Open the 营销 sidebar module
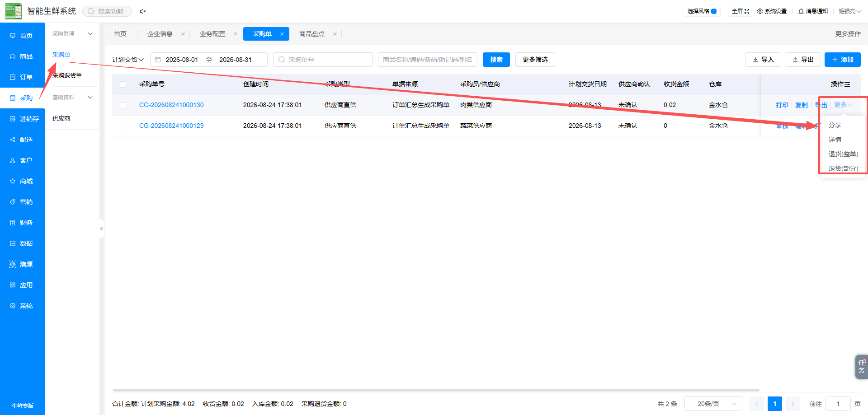The height and width of the screenshot is (415, 868). point(22,202)
